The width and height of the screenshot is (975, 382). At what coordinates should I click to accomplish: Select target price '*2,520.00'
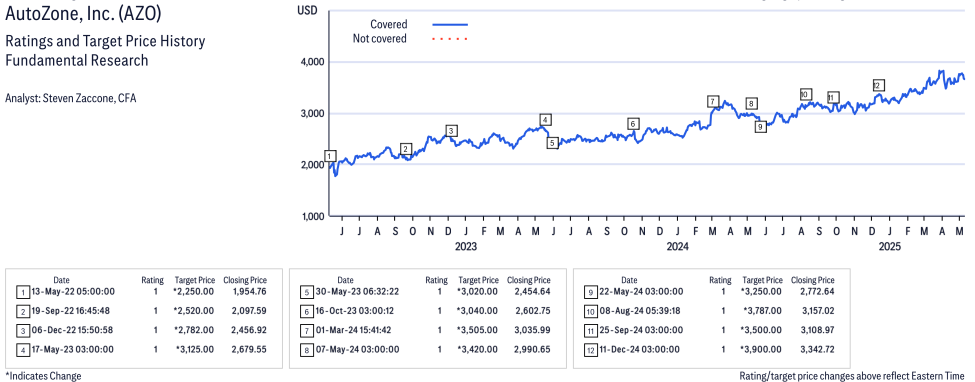coord(194,310)
